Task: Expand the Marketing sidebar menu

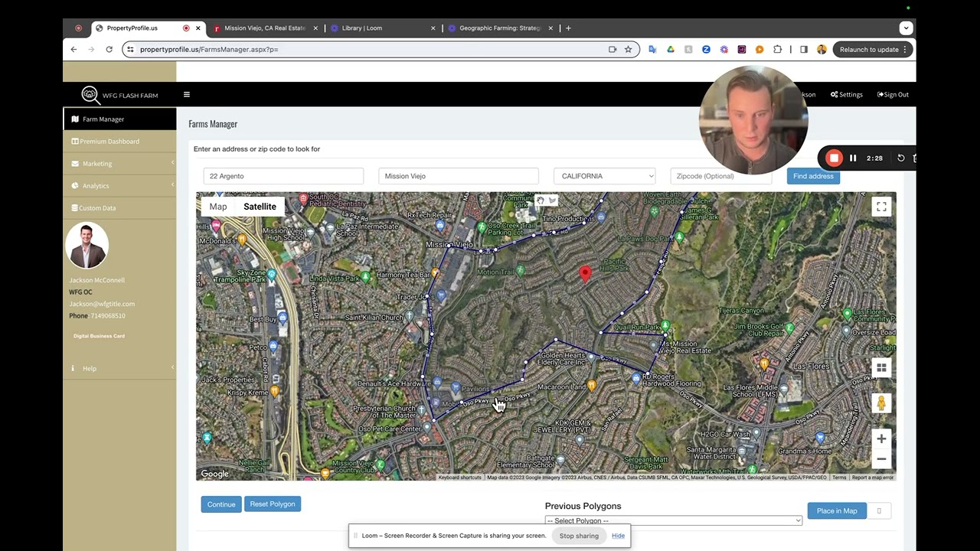Action: (119, 164)
